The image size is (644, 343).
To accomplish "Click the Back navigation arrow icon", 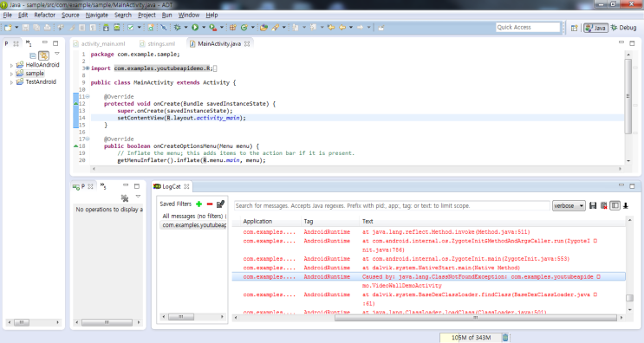I will click(x=342, y=28).
